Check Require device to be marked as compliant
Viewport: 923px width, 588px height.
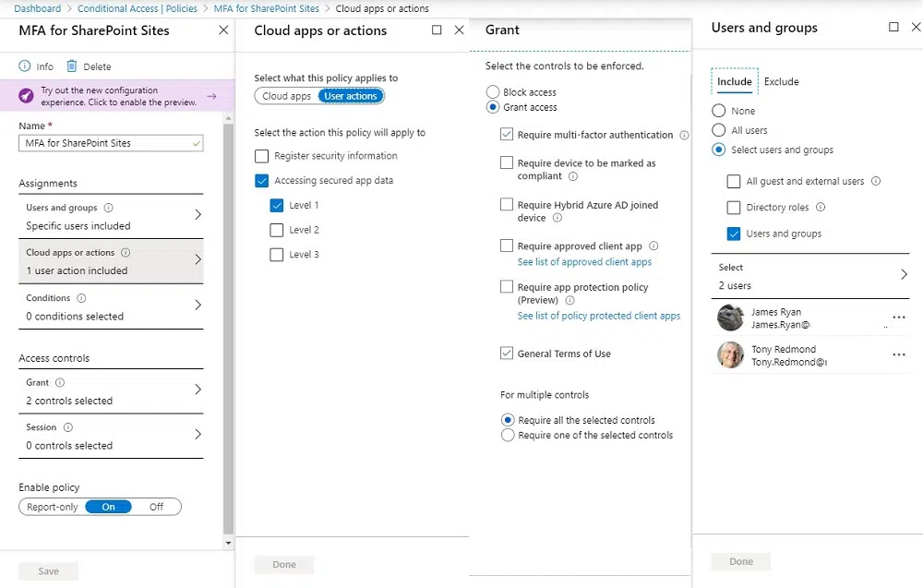coord(506,162)
